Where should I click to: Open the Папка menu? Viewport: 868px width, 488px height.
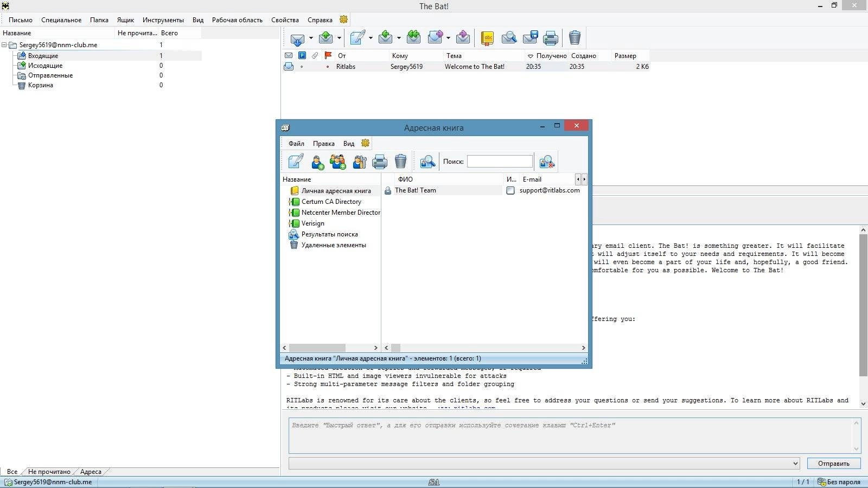[x=99, y=20]
